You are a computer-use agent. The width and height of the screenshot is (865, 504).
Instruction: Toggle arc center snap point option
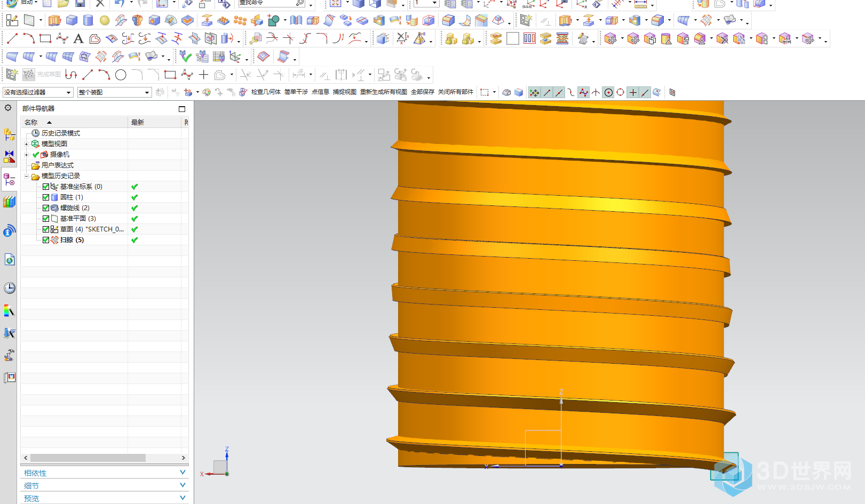point(608,92)
